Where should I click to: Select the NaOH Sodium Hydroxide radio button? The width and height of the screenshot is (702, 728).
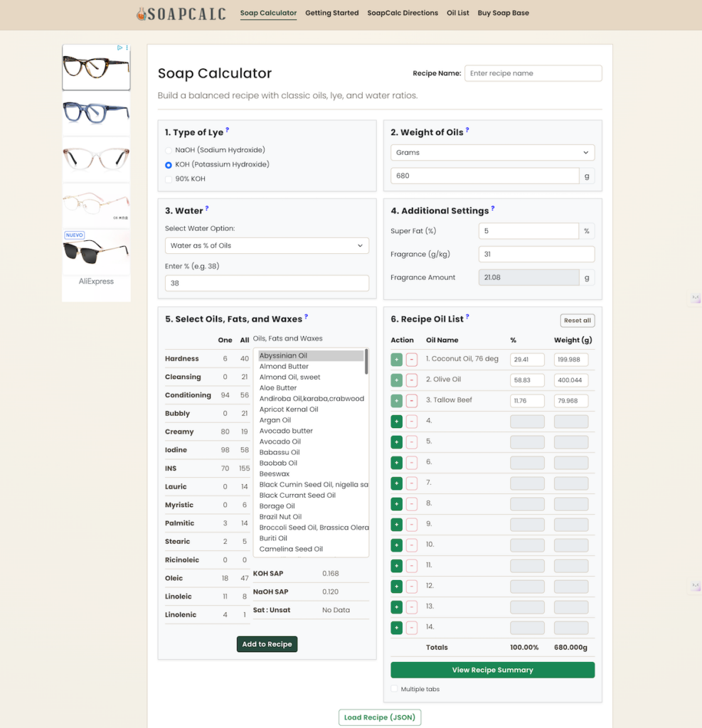169,149
